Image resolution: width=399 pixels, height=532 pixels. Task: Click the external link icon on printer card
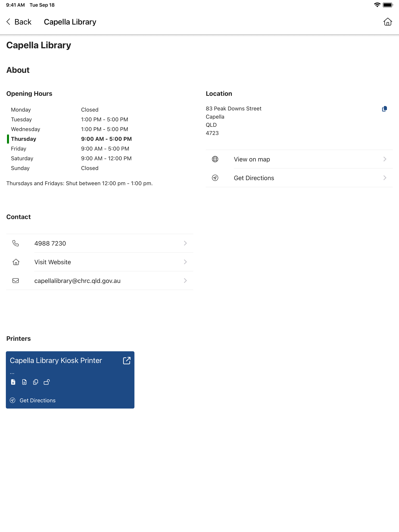click(127, 360)
